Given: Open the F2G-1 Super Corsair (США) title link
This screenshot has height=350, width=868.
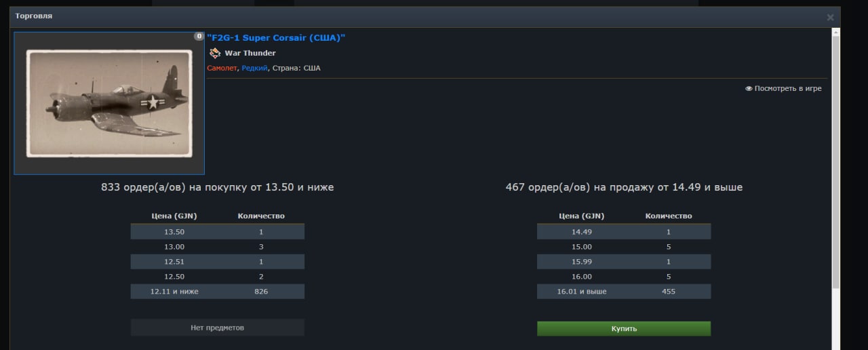Looking at the screenshot, I should pos(276,38).
